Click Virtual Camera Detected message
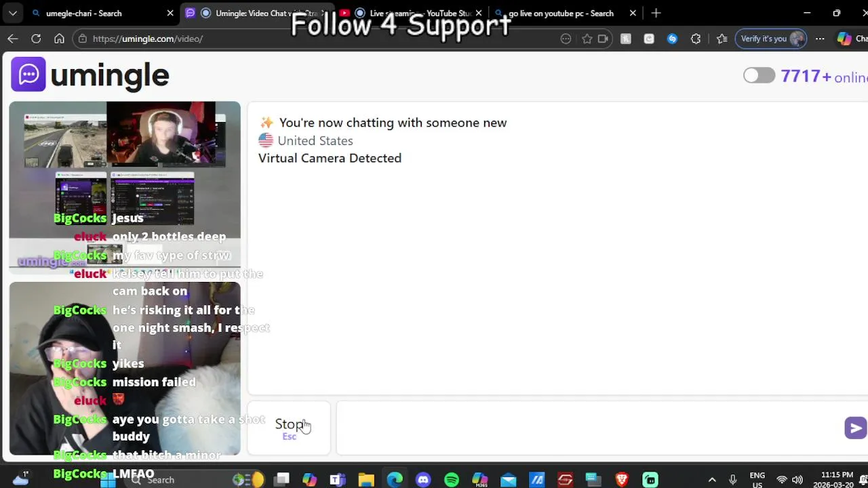The height and width of the screenshot is (488, 868). 330,158
